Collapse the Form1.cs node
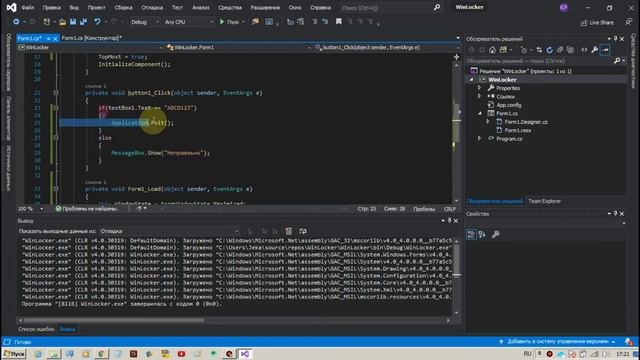This screenshot has height=360, width=640. coord(480,113)
